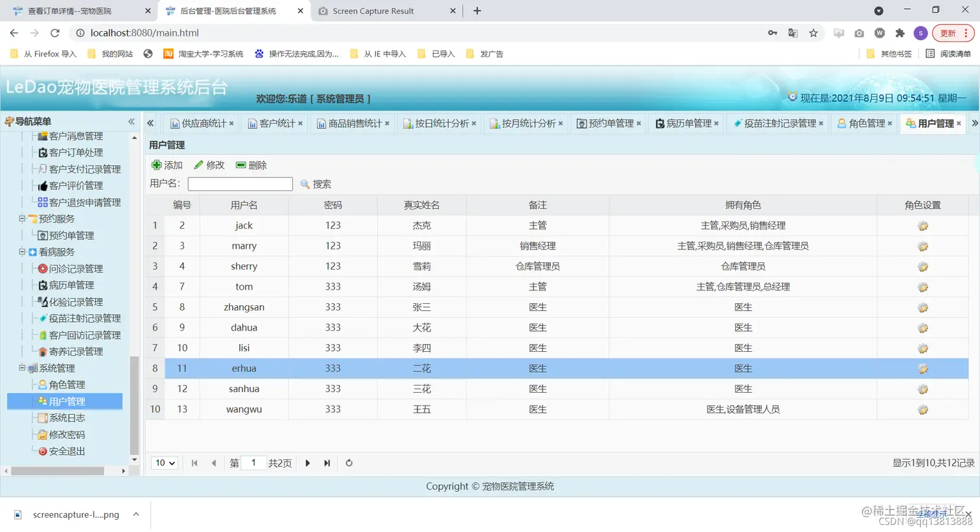Collapse the 系统管理 tree node

click(22, 368)
